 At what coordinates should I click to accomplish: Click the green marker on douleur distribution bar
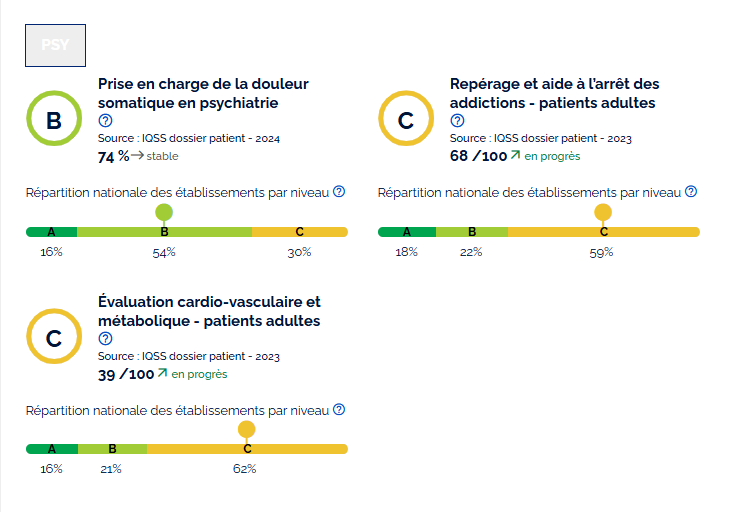pyautogui.click(x=164, y=213)
